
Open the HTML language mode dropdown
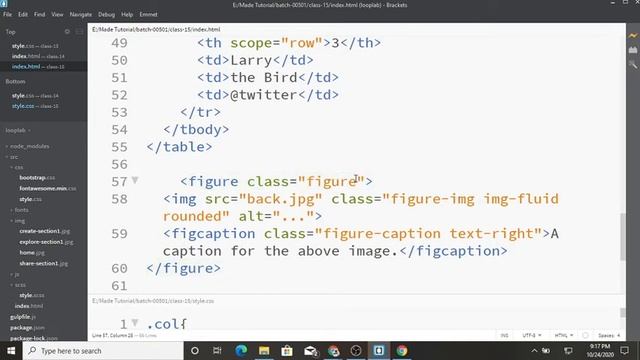point(564,335)
